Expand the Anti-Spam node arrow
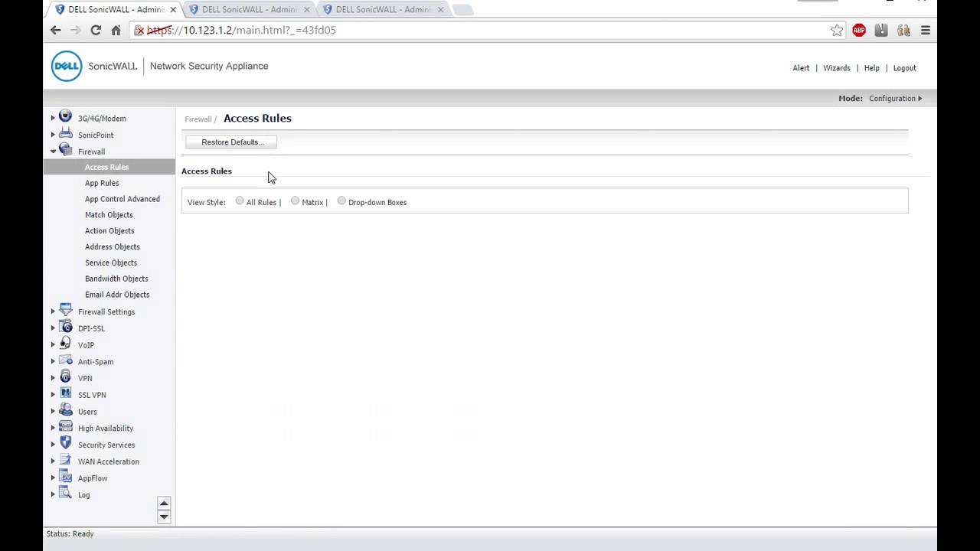The width and height of the screenshot is (980, 551). click(x=53, y=361)
